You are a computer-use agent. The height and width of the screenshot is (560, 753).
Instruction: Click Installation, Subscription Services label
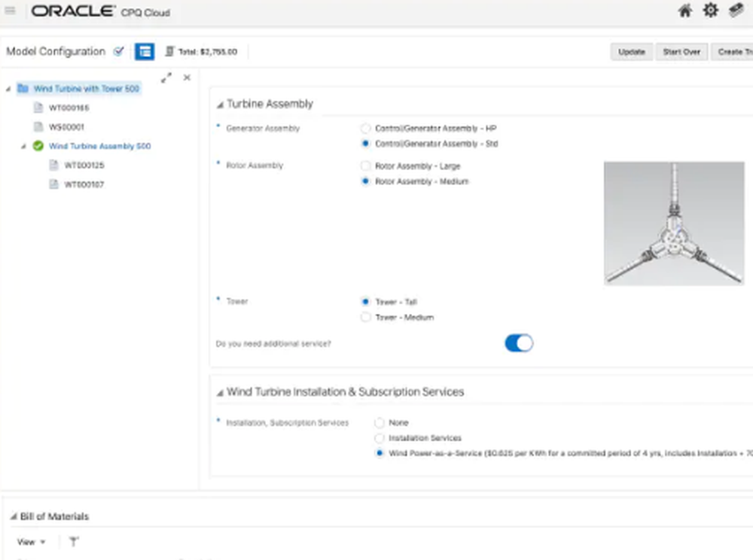[287, 423]
